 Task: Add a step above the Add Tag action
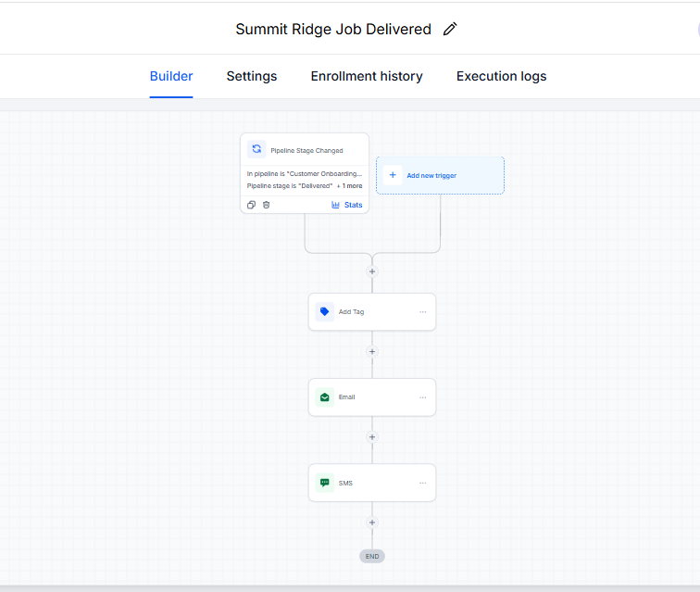click(x=372, y=271)
